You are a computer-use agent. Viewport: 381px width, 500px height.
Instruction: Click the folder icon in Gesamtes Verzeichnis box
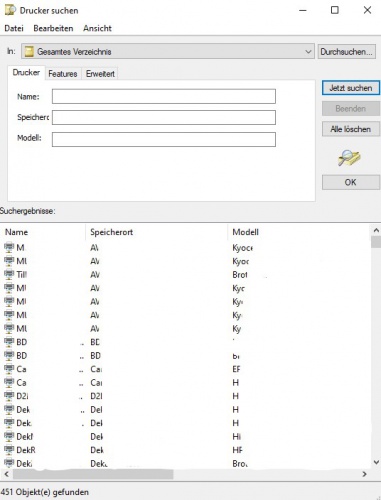tap(29, 52)
